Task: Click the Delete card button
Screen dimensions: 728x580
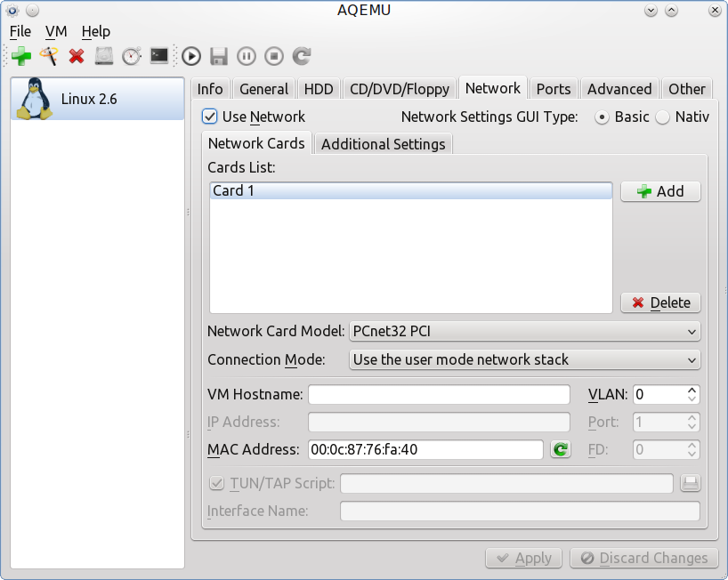Action: coord(660,302)
